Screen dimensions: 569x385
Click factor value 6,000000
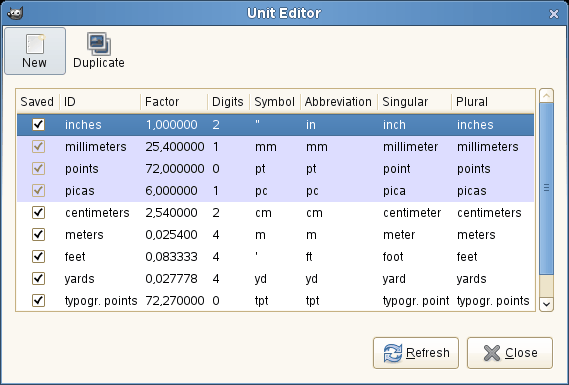coord(172,191)
